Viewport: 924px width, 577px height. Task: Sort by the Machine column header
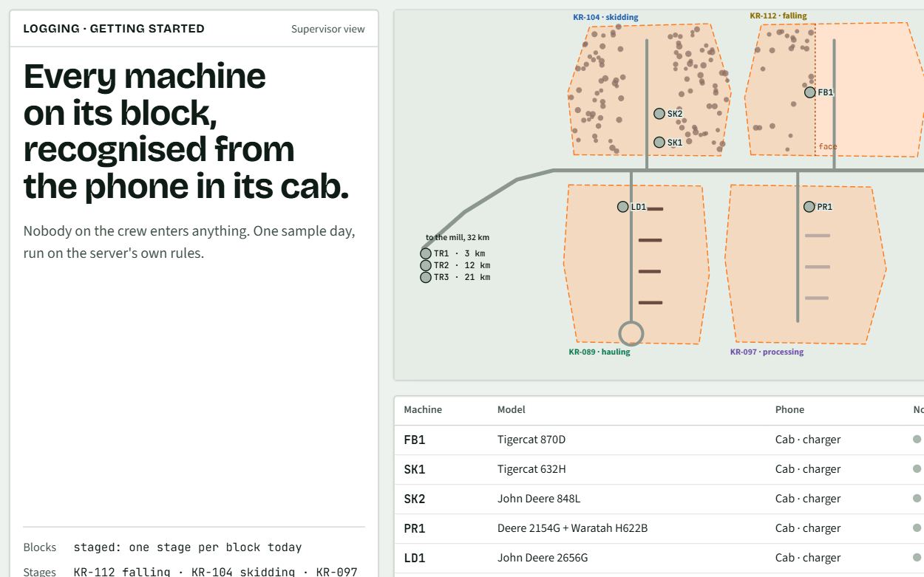423,409
